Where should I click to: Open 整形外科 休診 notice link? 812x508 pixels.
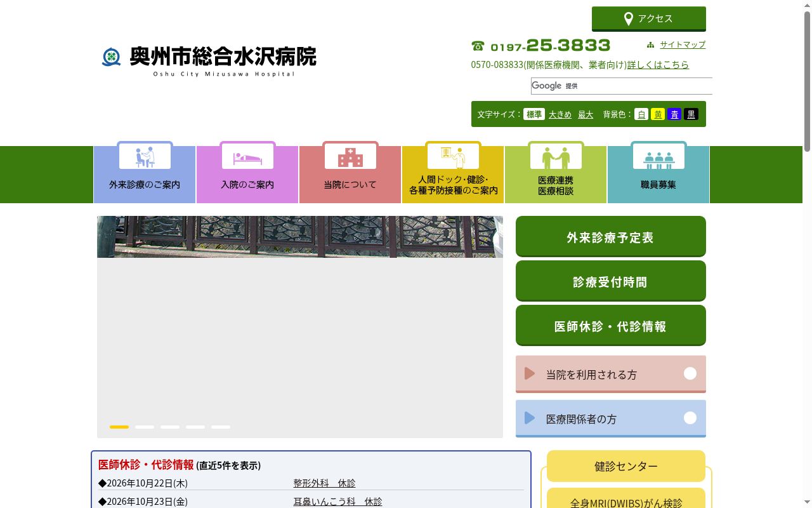[324, 483]
